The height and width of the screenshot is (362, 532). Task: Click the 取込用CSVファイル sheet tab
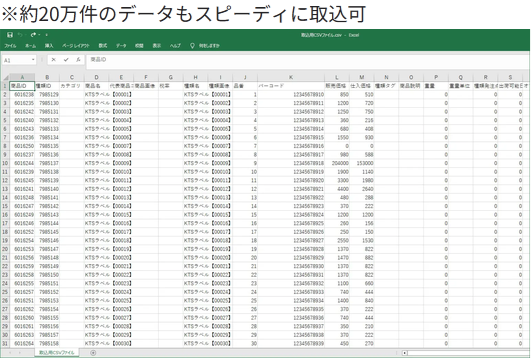pyautogui.click(x=56, y=353)
